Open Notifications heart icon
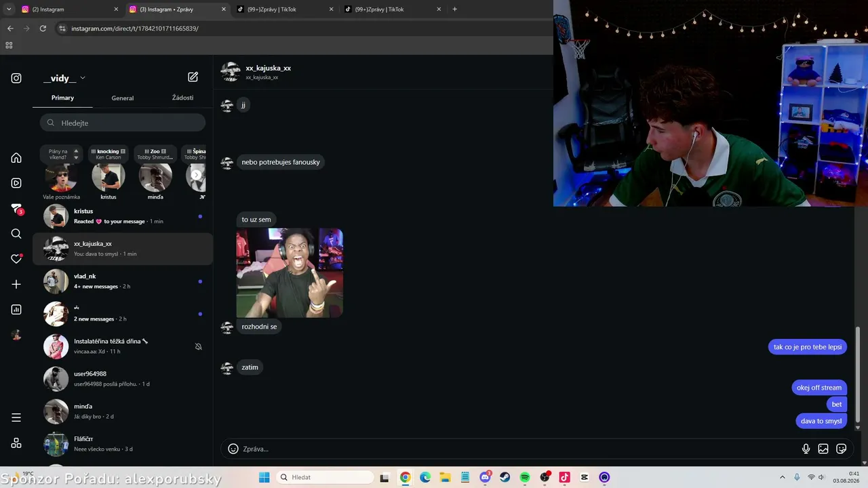868x488 pixels. click(16, 259)
